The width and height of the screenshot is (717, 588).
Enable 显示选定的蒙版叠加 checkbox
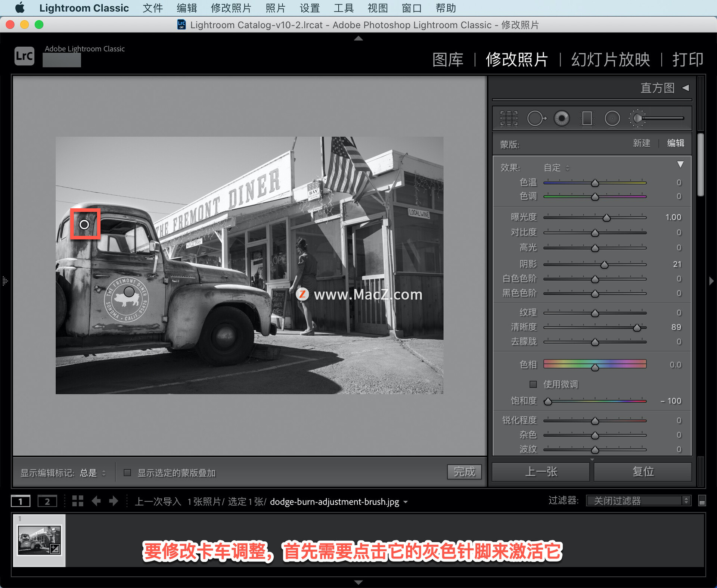tap(127, 473)
